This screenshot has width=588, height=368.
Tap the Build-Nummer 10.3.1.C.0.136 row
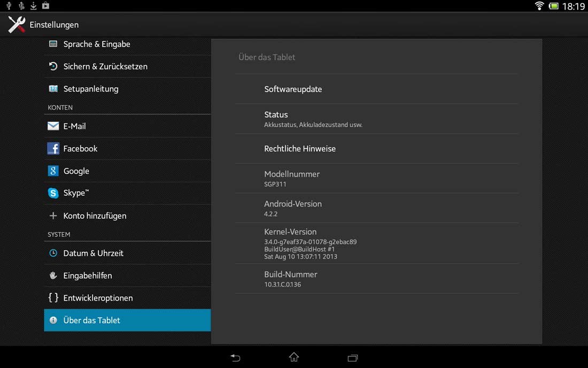376,279
